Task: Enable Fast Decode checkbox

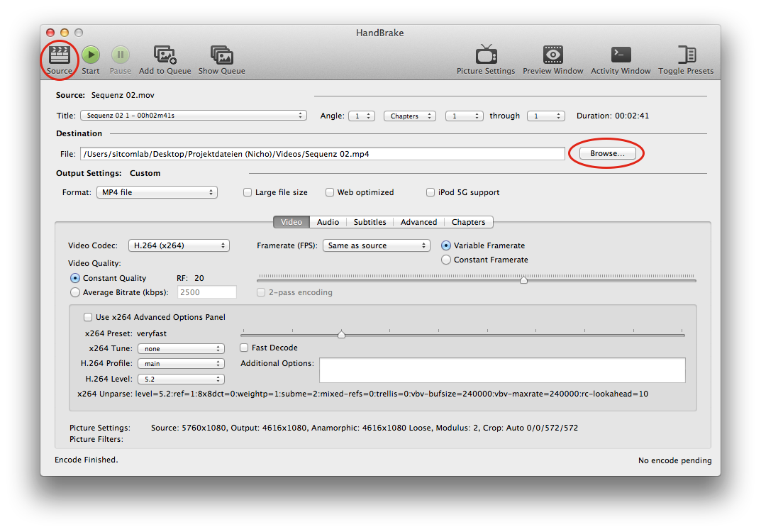Action: [244, 348]
